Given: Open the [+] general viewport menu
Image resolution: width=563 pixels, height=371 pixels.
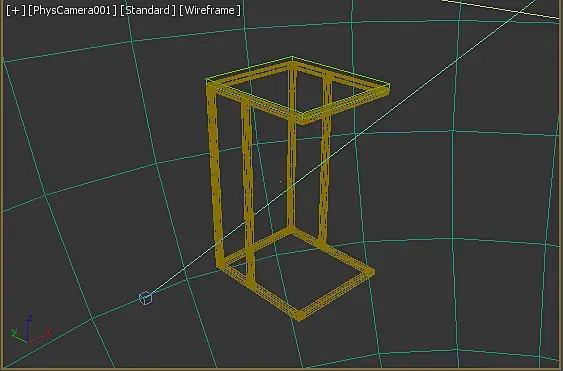Looking at the screenshot, I should [16, 10].
